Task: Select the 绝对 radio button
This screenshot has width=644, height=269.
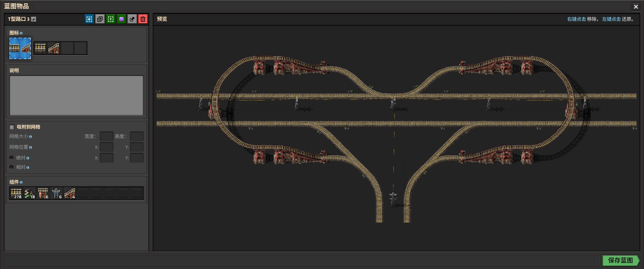Action: click(x=12, y=158)
